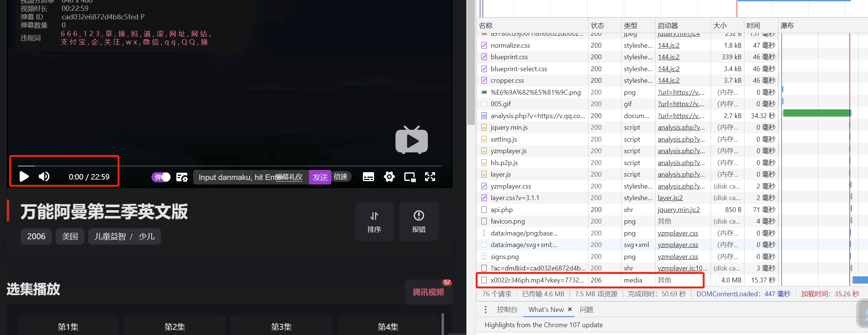Open danmaku settings icon beside the toggle

pyautogui.click(x=182, y=177)
